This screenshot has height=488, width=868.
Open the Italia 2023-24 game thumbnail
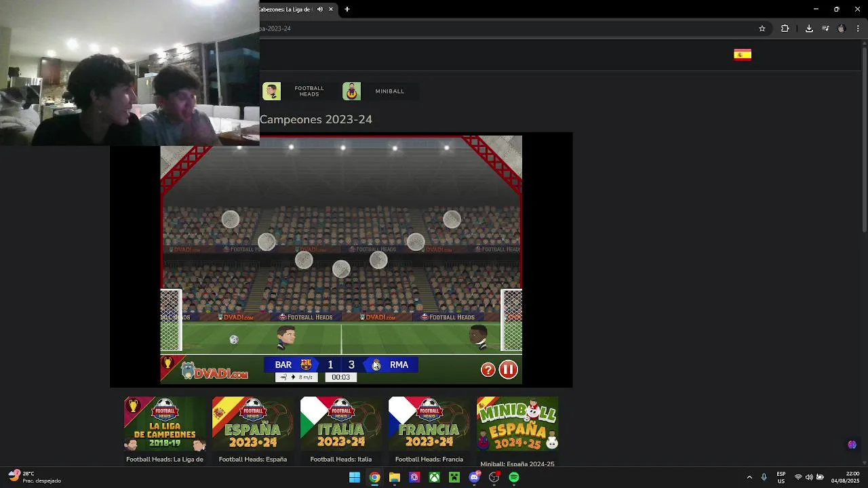(x=341, y=424)
